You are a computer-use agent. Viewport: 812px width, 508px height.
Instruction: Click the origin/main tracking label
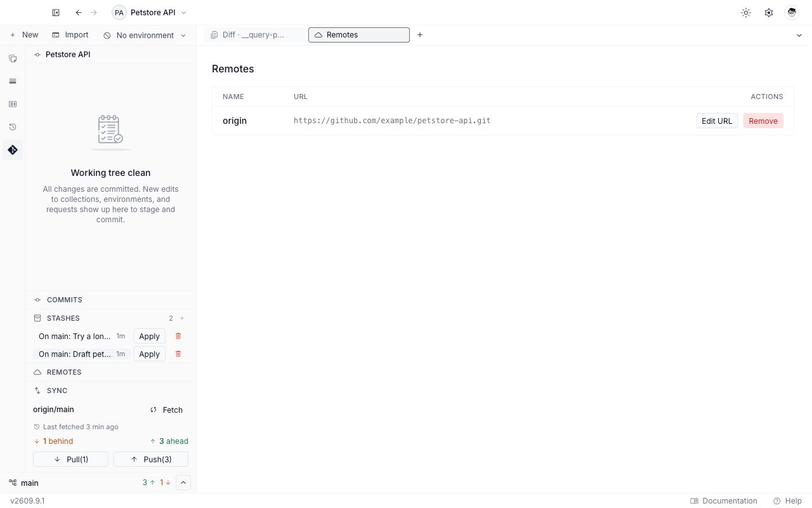(53, 410)
